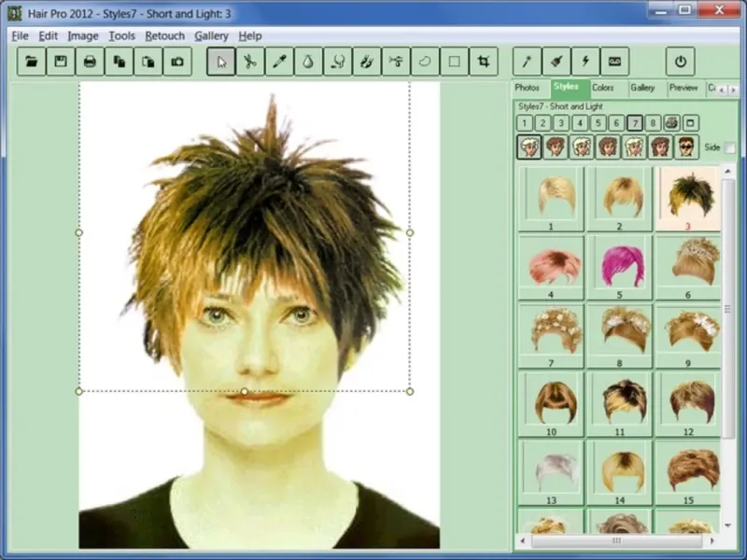
Task: Click the styles list scroll-up arrow
Action: pyautogui.click(x=728, y=171)
